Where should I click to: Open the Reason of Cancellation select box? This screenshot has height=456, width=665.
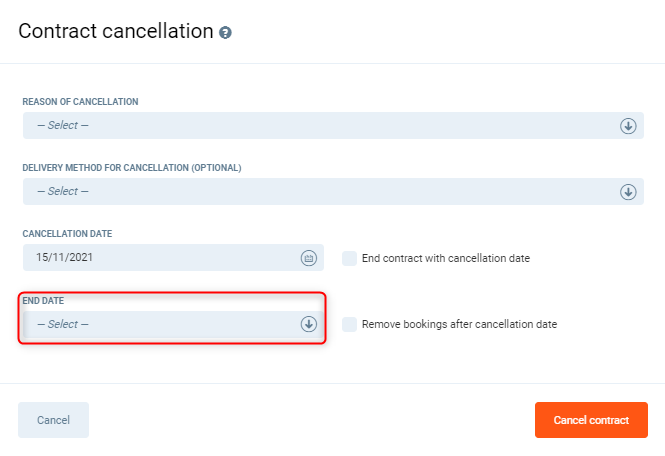click(x=320, y=126)
